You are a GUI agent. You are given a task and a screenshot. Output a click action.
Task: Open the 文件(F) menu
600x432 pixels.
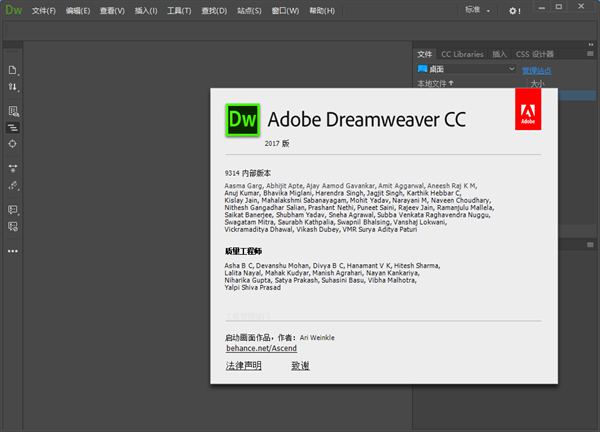click(x=44, y=11)
